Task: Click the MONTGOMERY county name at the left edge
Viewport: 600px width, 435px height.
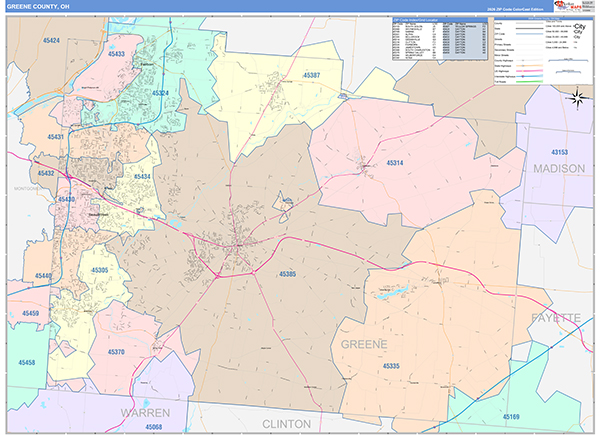Action: 28,189
